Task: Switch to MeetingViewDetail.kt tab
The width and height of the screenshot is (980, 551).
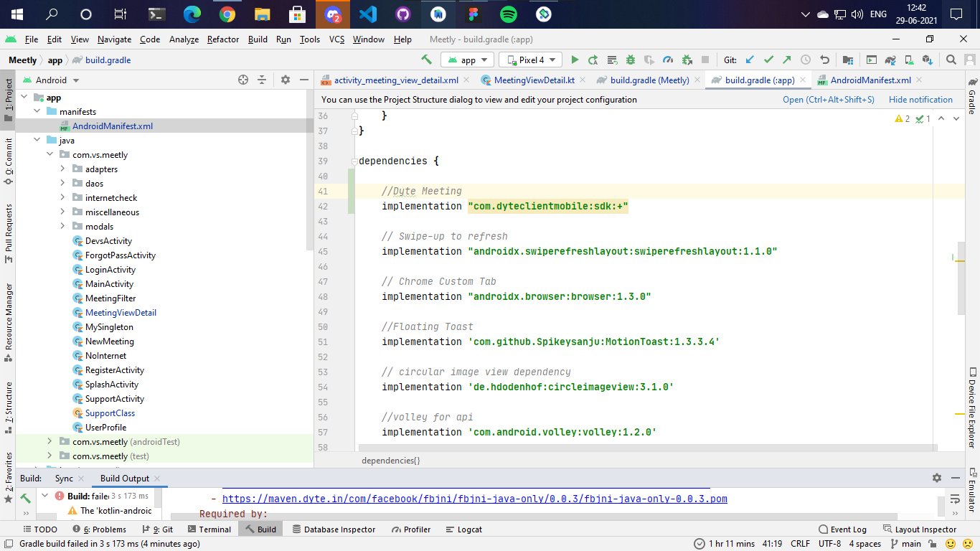Action: pos(534,80)
